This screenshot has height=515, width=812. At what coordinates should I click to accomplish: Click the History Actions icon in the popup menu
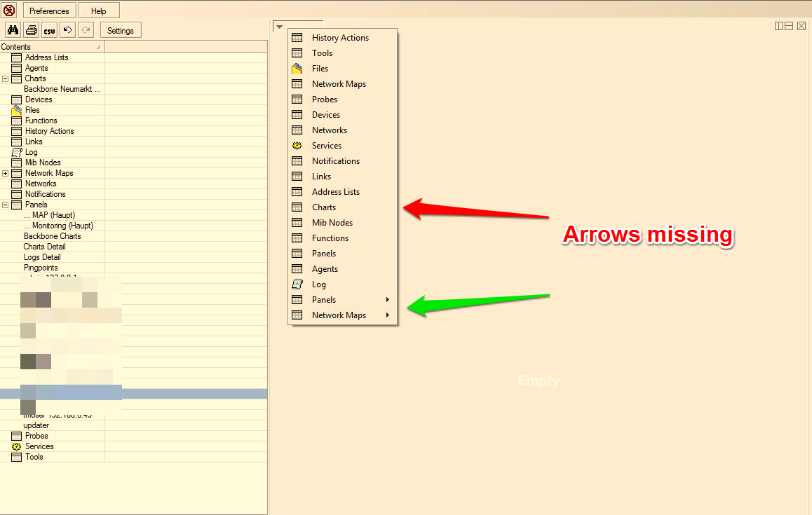click(x=297, y=37)
